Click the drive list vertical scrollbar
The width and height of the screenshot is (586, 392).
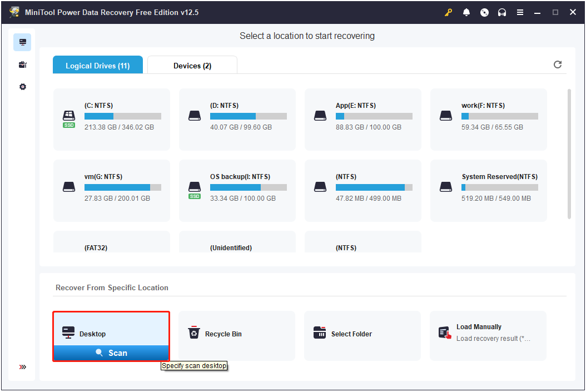(569, 154)
